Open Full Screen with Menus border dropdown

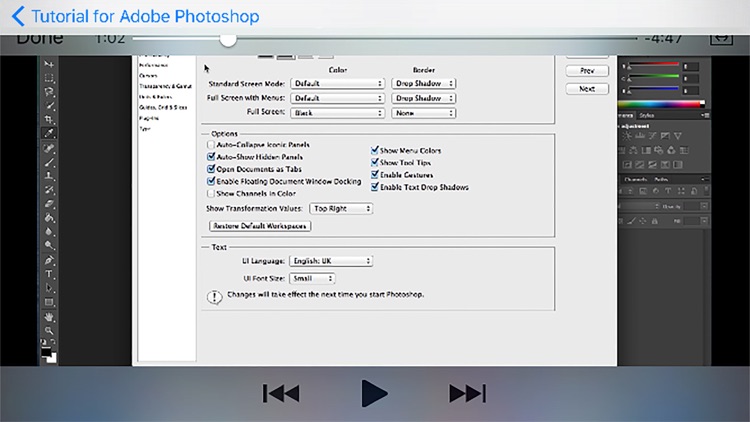pos(423,98)
